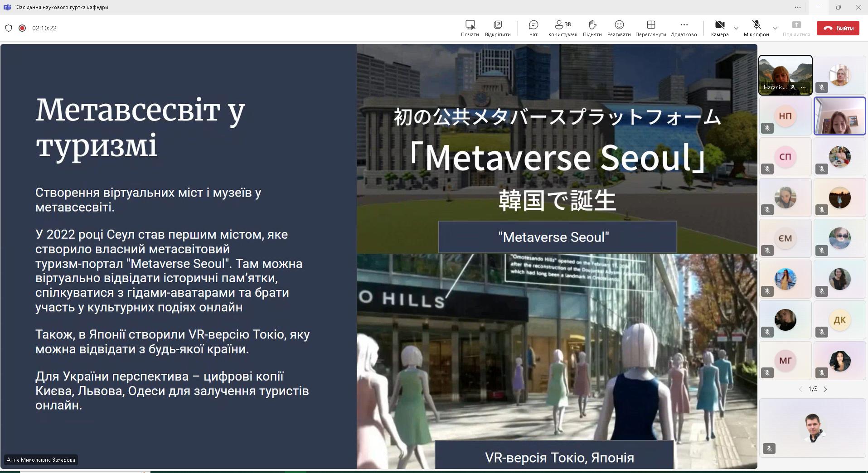Select the highlighted speaking participant video tile
The height and width of the screenshot is (473, 868).
pos(840,116)
